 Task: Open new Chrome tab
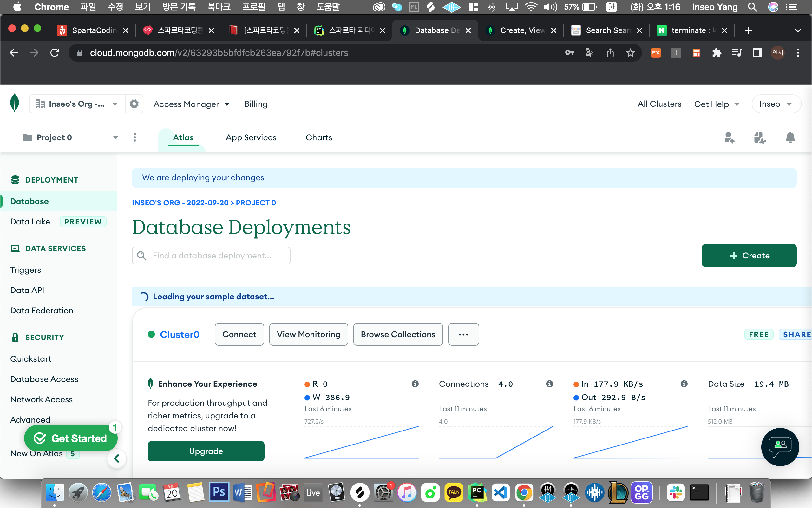(748, 30)
